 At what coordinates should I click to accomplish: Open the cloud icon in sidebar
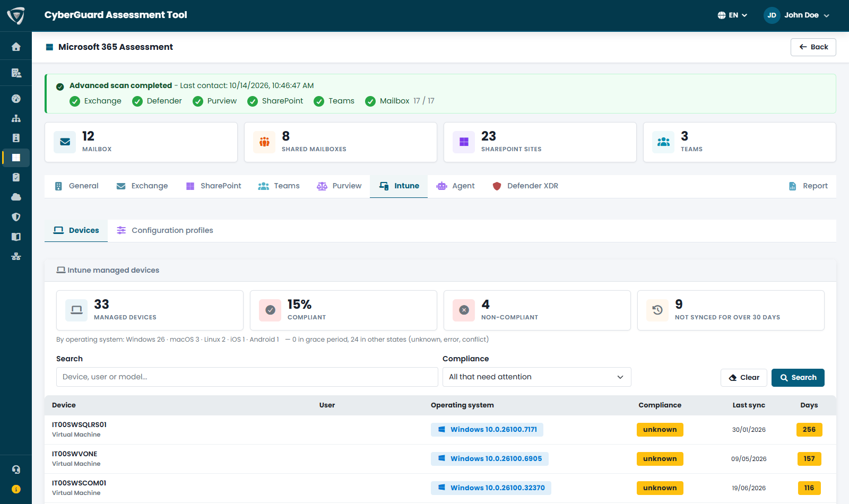[16, 197]
